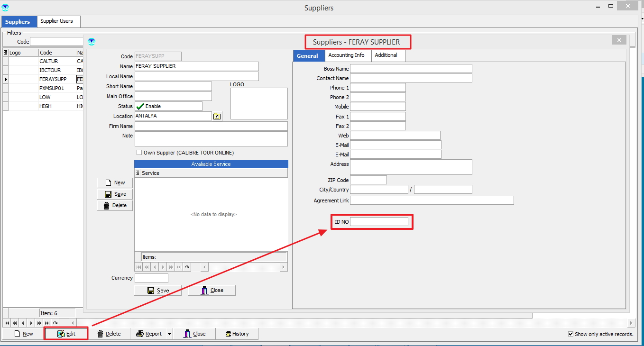Click the Edit button in bottom toolbar
This screenshot has width=644, height=346.
66,334
